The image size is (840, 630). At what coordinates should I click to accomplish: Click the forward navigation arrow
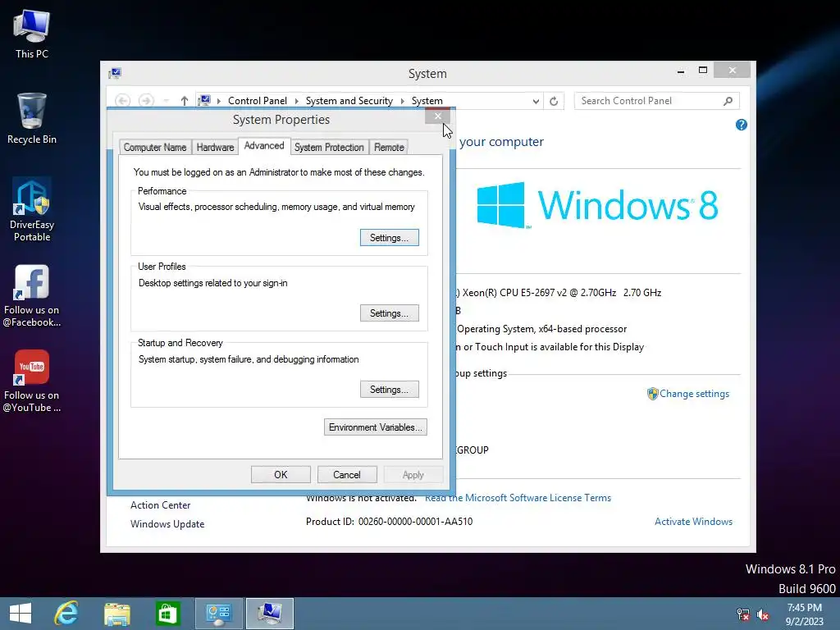tap(146, 101)
